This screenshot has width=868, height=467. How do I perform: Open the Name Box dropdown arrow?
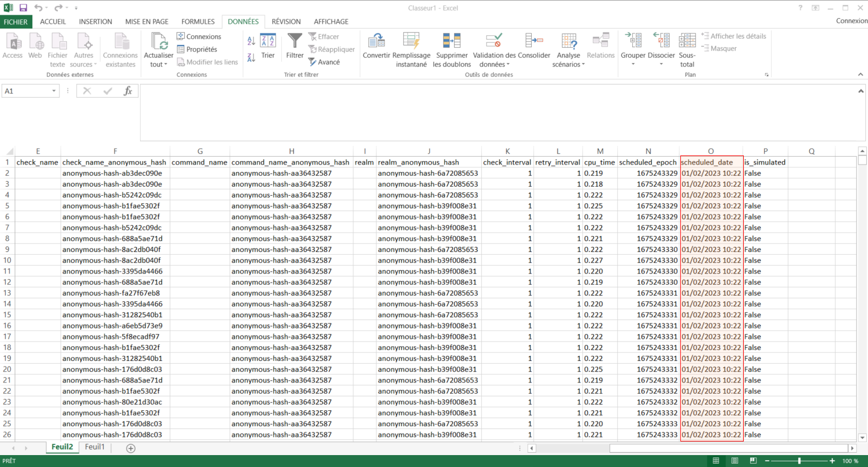[54, 91]
